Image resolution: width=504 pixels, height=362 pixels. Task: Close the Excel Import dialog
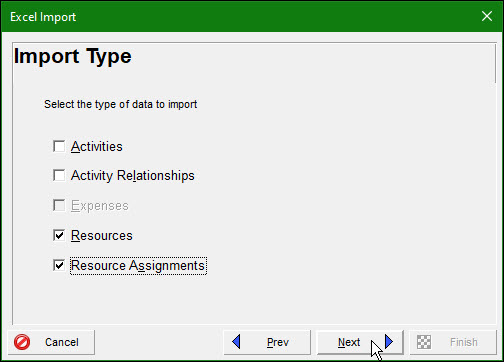487,16
